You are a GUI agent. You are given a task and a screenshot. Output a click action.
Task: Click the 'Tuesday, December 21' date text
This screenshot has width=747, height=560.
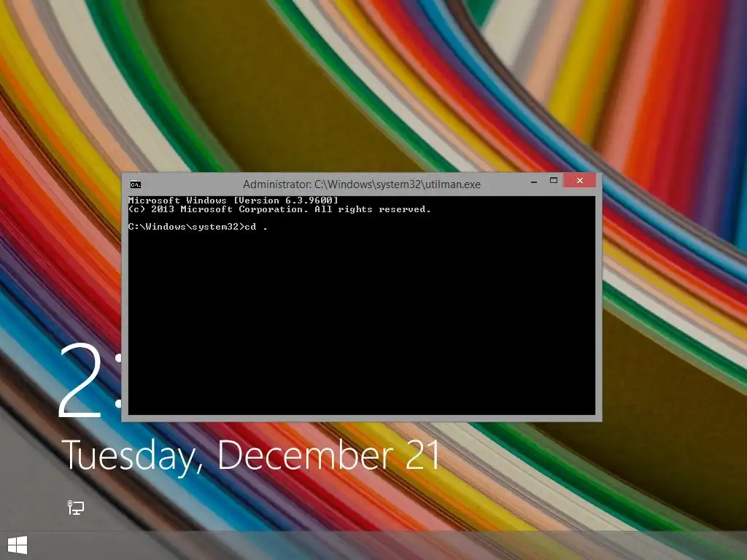click(251, 455)
